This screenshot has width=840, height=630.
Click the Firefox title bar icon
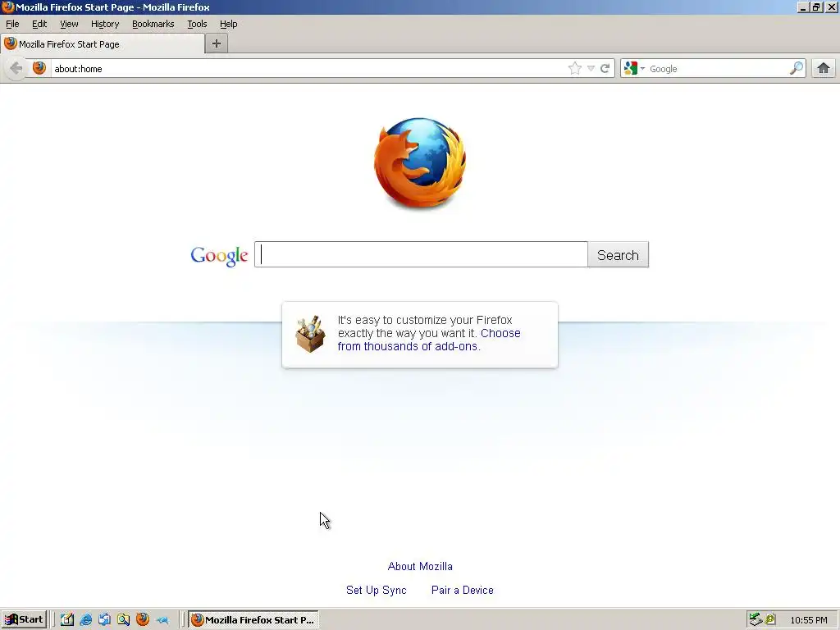point(7,7)
